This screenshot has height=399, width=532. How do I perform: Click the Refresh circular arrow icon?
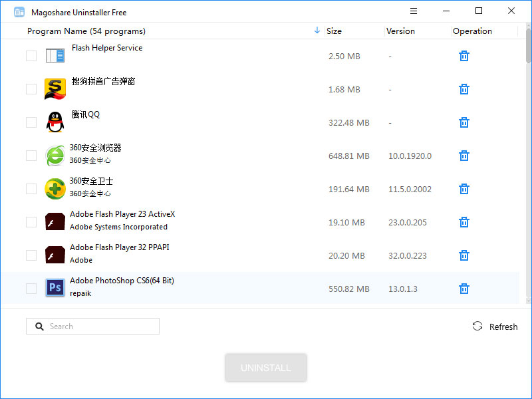point(477,326)
